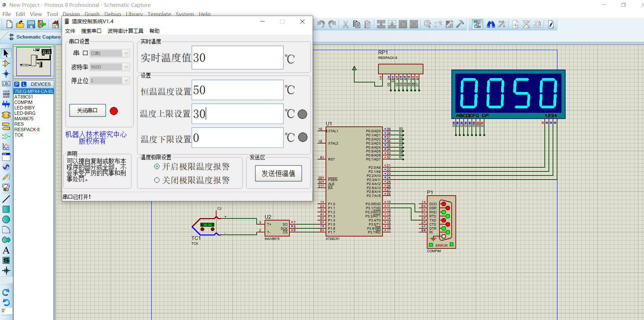Click the Decompose hammer icon
The height and width of the screenshot is (320, 644).
click(460, 24)
